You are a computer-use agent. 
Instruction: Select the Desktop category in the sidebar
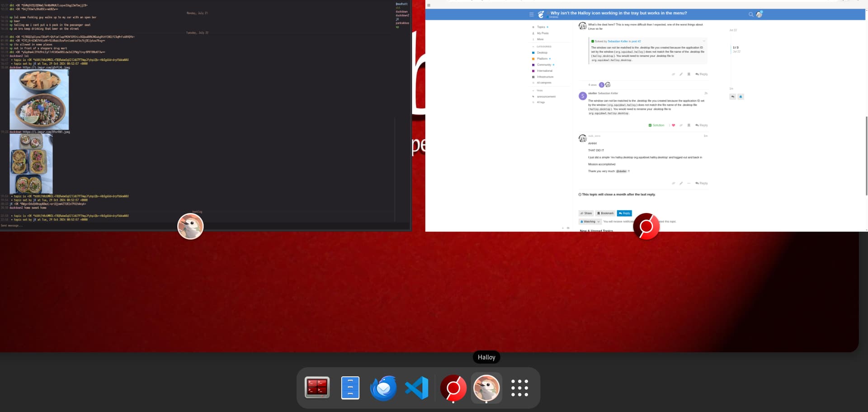pyautogui.click(x=542, y=52)
